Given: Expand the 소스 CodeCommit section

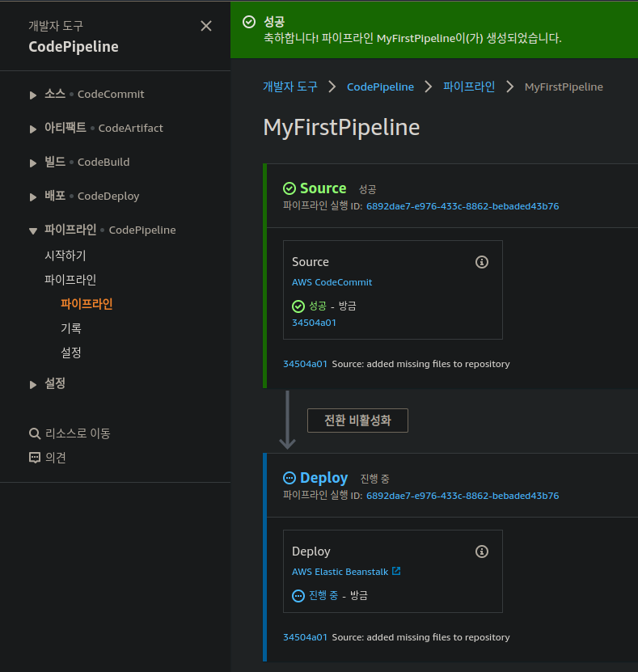Looking at the screenshot, I should (x=33, y=95).
